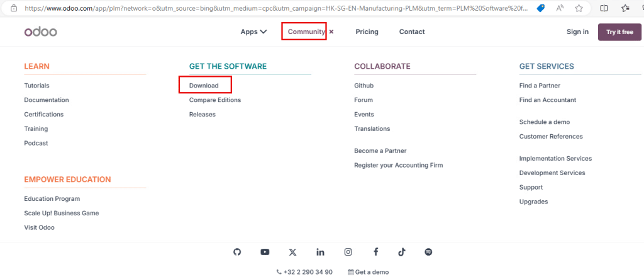This screenshot has height=279, width=644.
Task: Open the Certifications link
Action: point(44,115)
